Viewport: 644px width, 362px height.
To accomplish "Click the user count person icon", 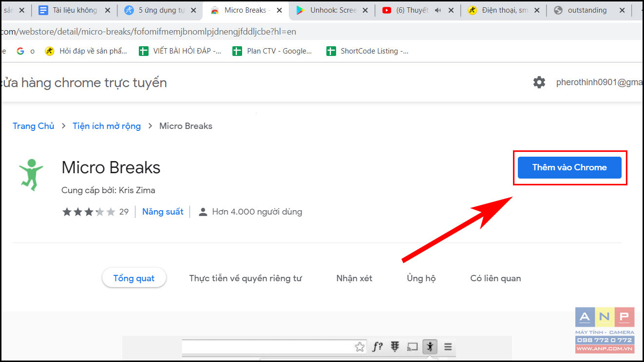I will 203,212.
